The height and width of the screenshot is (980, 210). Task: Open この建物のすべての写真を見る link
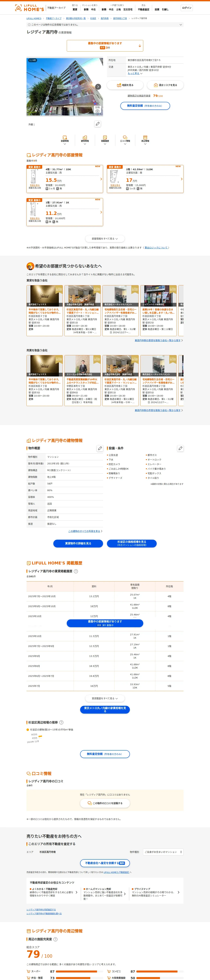pos(84,531)
